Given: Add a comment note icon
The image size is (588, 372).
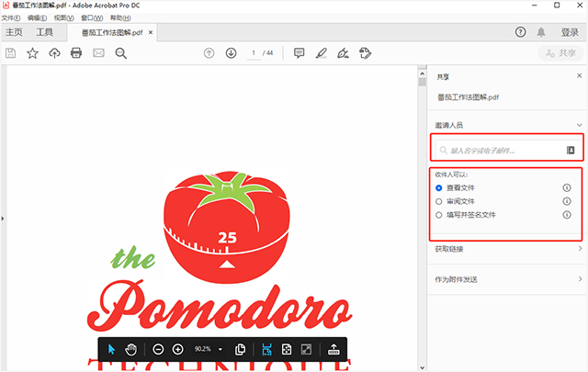Looking at the screenshot, I should click(299, 53).
